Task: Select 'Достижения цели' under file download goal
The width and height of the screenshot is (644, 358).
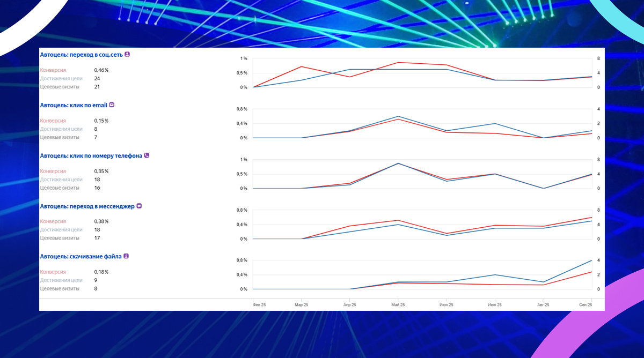Action: point(61,280)
